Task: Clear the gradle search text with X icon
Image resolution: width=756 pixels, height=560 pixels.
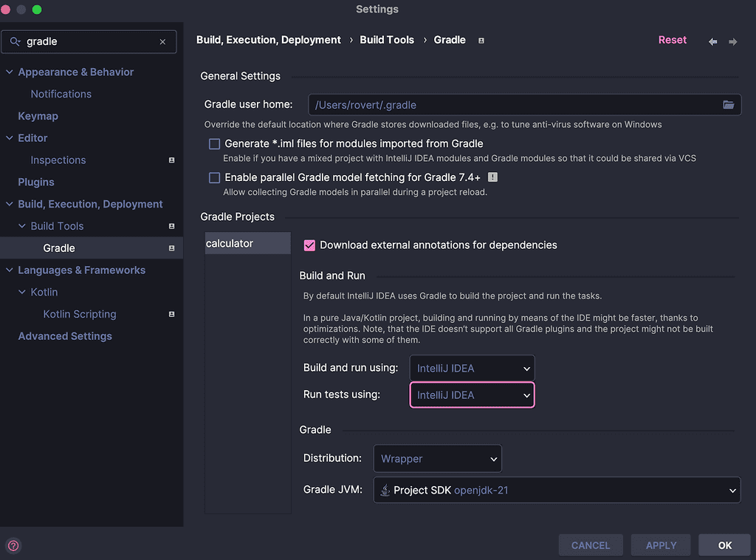Action: pyautogui.click(x=162, y=42)
